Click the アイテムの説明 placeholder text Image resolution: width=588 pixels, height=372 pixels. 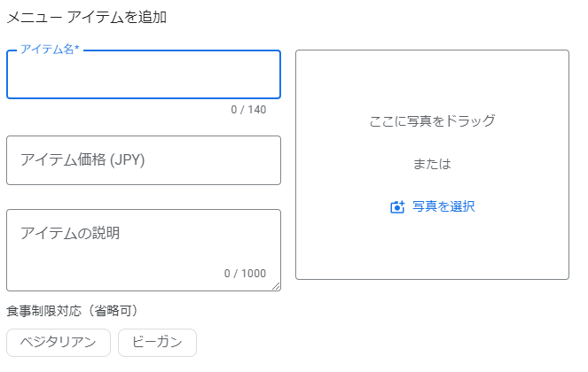click(70, 234)
